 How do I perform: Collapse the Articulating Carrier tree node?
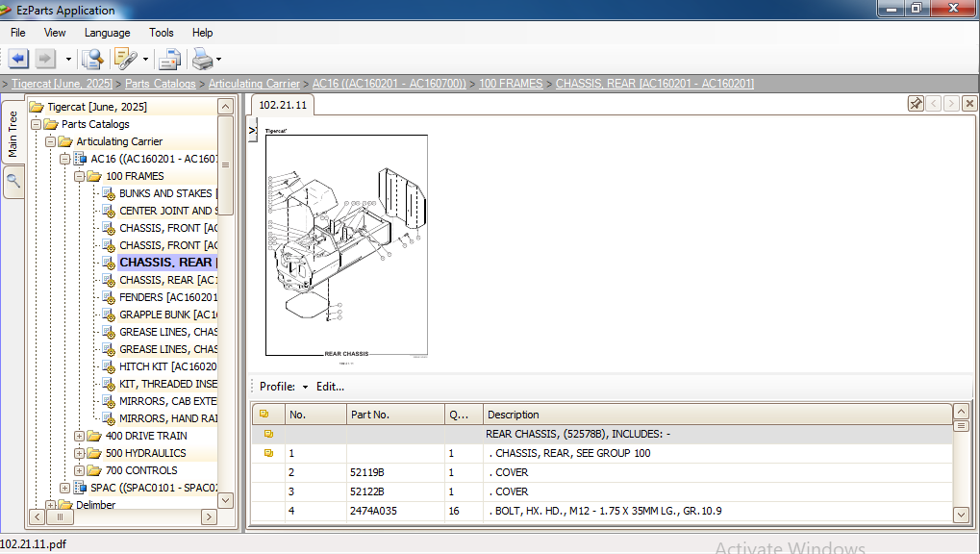51,142
